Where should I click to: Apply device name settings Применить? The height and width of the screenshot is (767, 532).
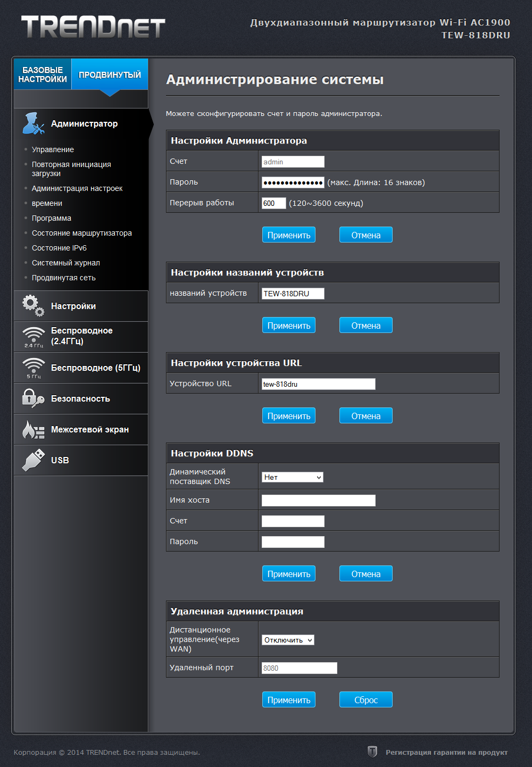click(289, 325)
